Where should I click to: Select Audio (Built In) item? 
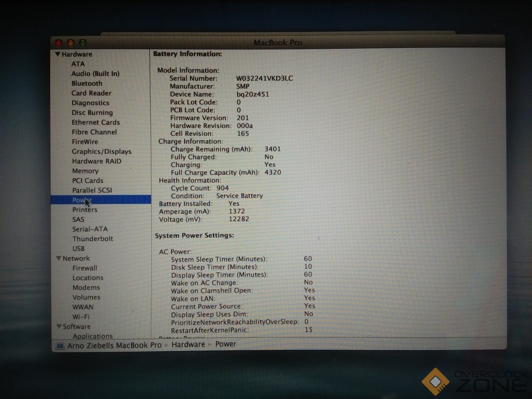pos(95,73)
